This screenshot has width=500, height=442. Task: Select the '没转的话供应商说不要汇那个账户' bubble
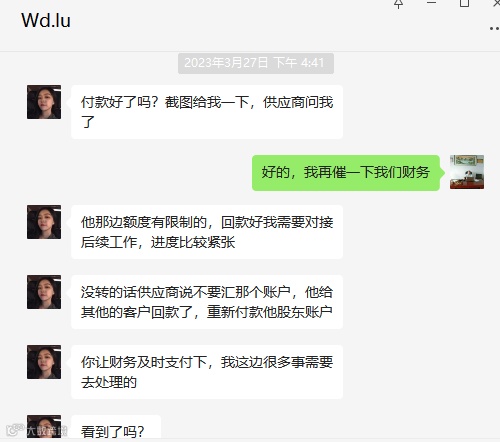tap(207, 302)
